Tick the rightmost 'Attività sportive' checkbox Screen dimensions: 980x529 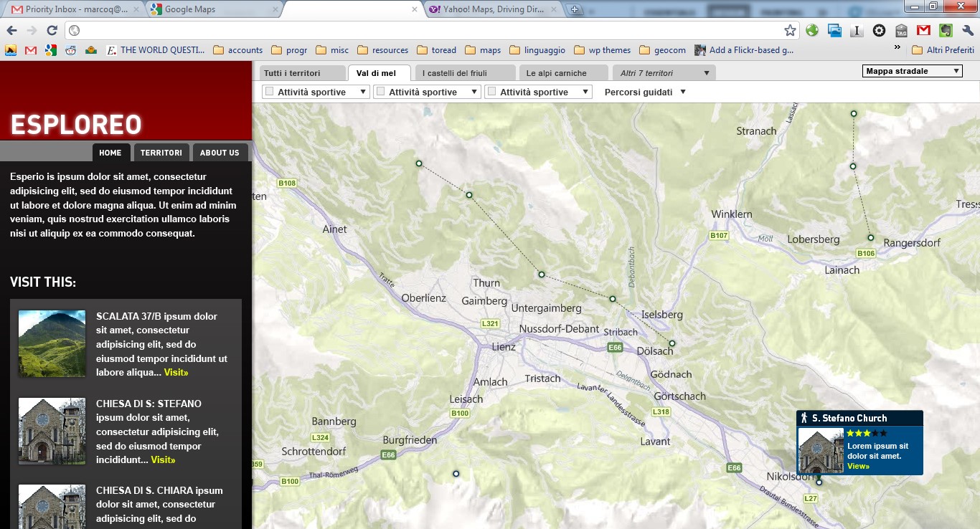[492, 92]
